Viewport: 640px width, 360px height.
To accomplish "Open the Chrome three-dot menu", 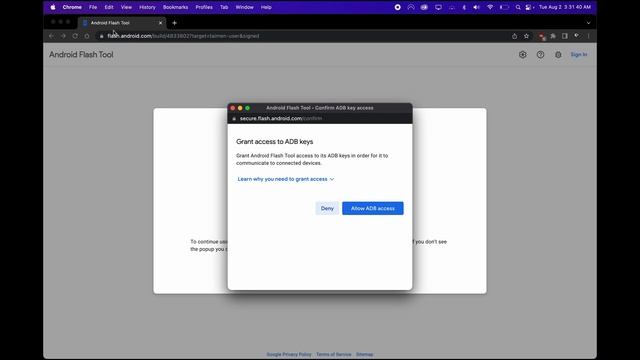I will click(x=589, y=36).
